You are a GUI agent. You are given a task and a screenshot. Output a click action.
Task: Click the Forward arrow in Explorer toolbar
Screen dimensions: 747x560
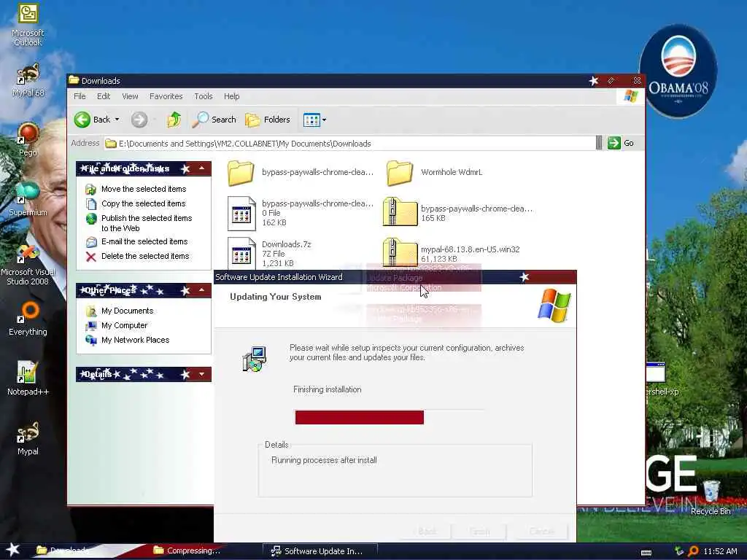[x=139, y=120]
